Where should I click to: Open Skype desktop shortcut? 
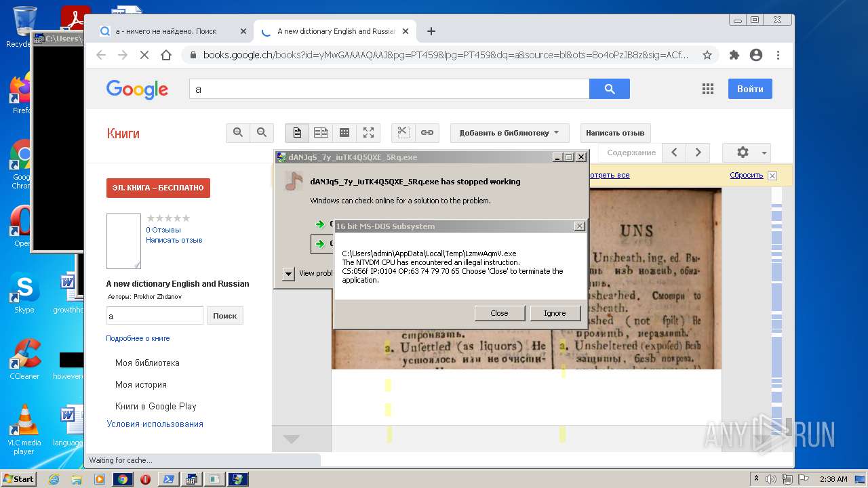pos(24,293)
